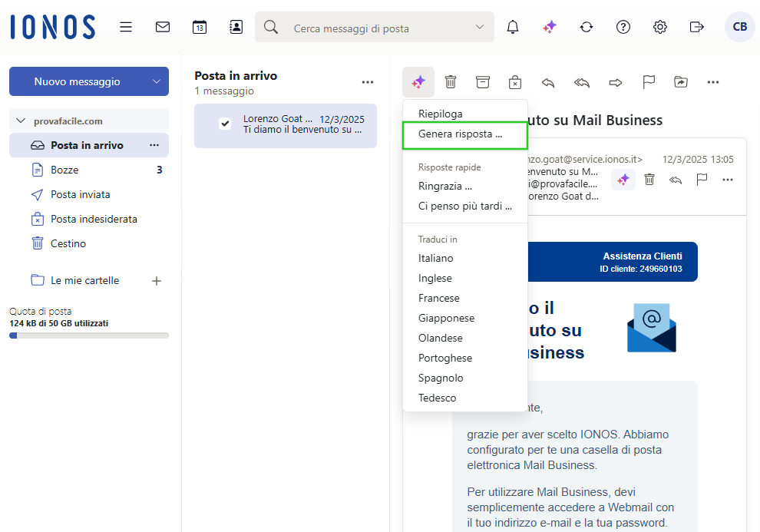Click the AI sparkle button in mail toolbar
Image resolution: width=760 pixels, height=532 pixels.
418,82
